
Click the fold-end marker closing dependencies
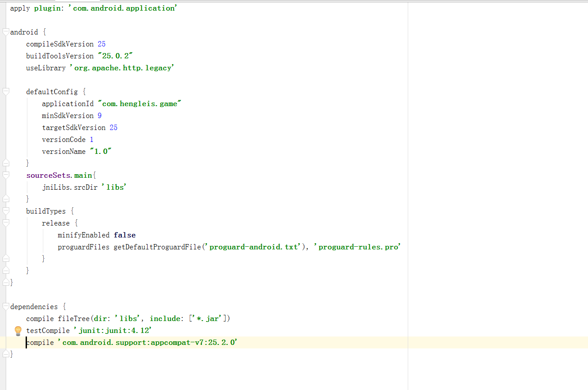coord(5,354)
